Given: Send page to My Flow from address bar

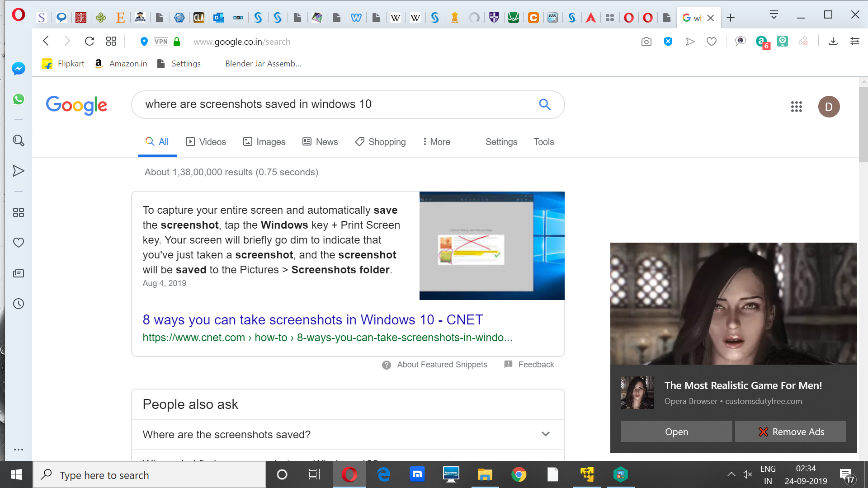Looking at the screenshot, I should (x=690, y=42).
